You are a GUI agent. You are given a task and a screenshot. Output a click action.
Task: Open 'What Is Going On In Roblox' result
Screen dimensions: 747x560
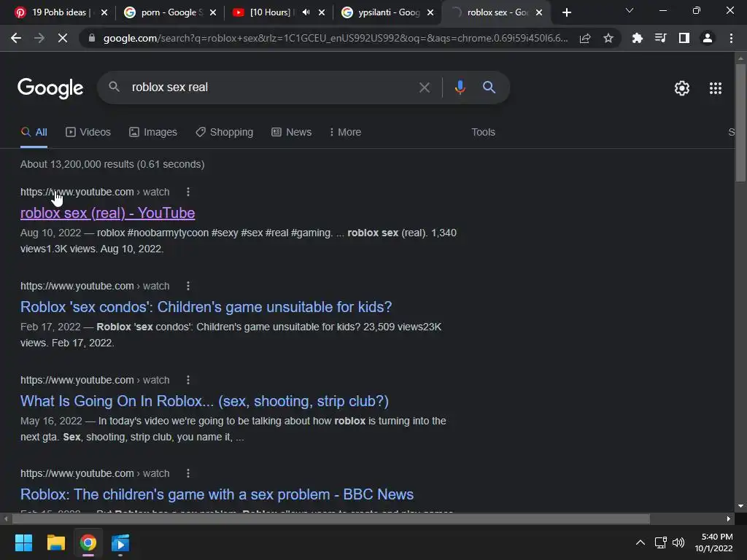coord(204,401)
